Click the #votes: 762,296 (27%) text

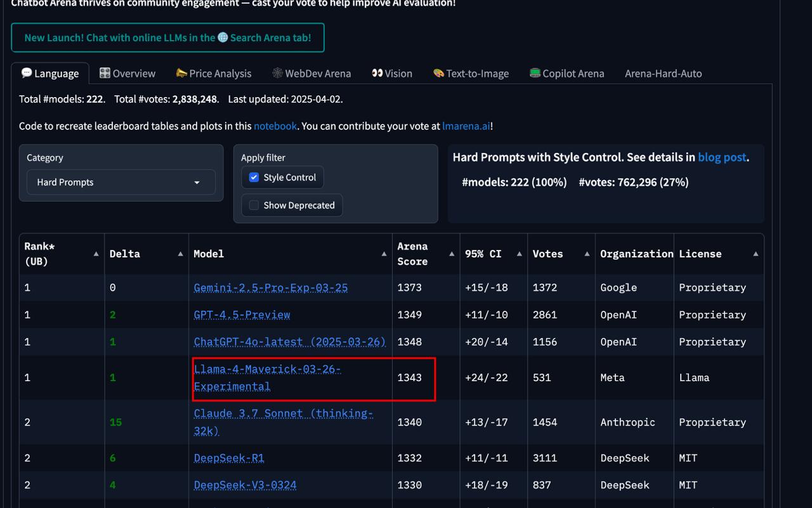pos(633,182)
